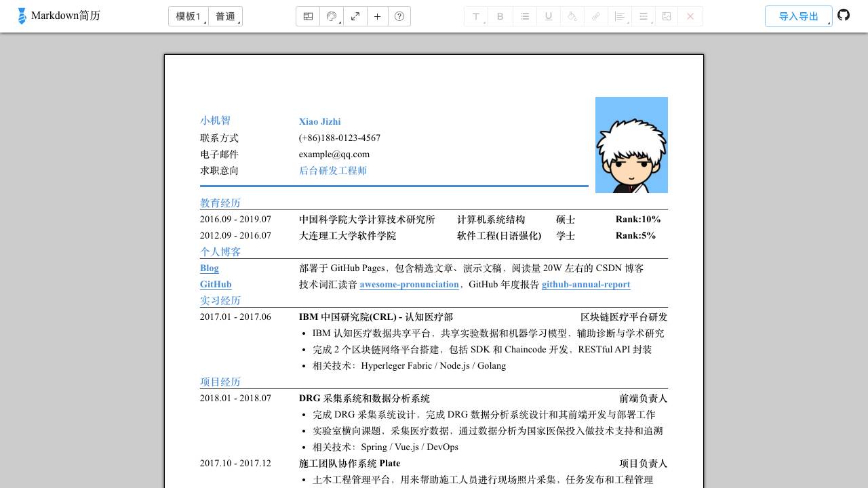
Task: Open the GitHub link in 个人博客
Action: 216,285
